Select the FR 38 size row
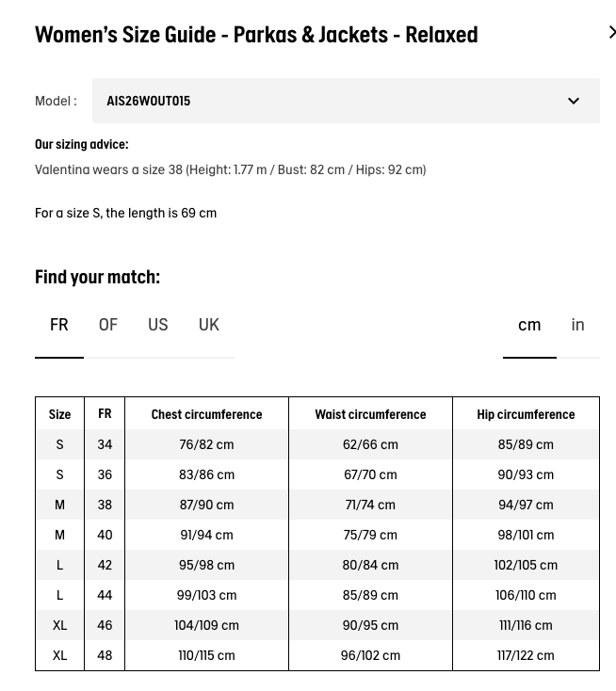 pyautogui.click(x=317, y=505)
